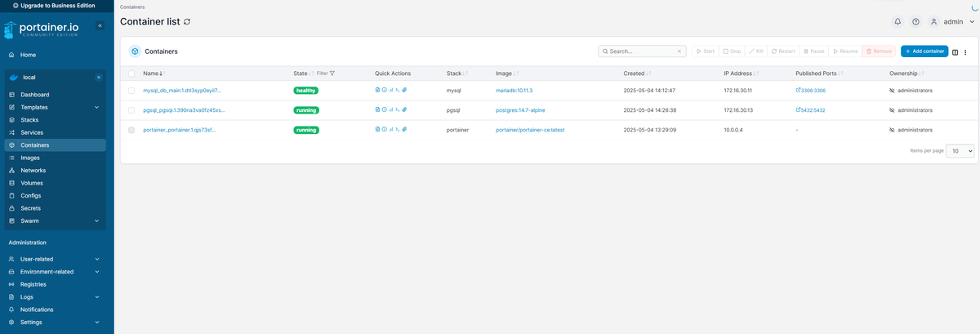Collapse the sidebar with the double-chevron icon

[x=100, y=26]
